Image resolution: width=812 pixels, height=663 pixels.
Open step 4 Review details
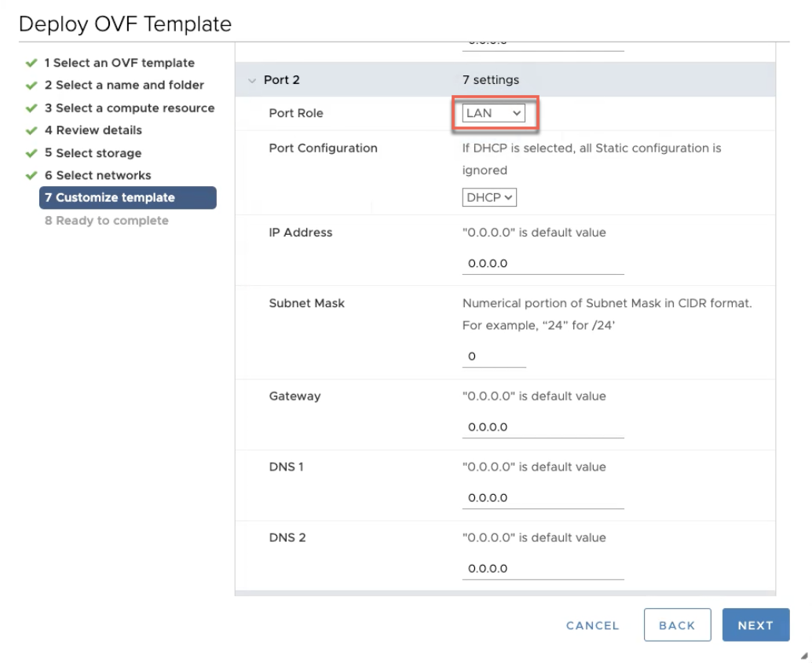93,130
